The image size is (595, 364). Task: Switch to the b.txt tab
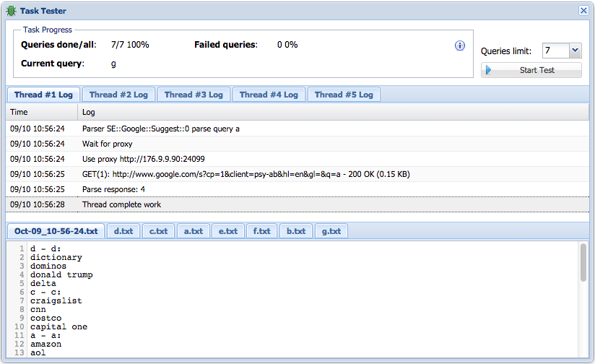[296, 231]
